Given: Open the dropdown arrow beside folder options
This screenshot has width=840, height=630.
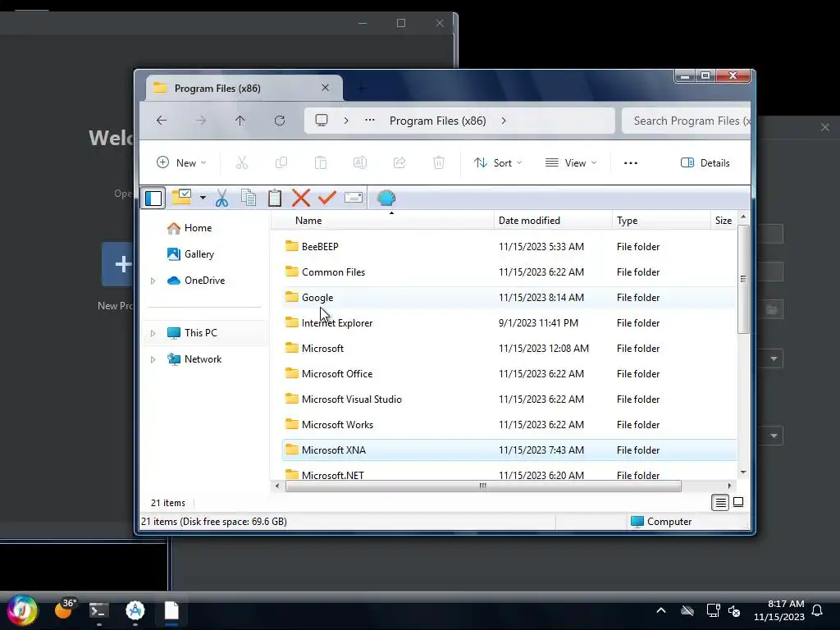Looking at the screenshot, I should click(x=203, y=198).
